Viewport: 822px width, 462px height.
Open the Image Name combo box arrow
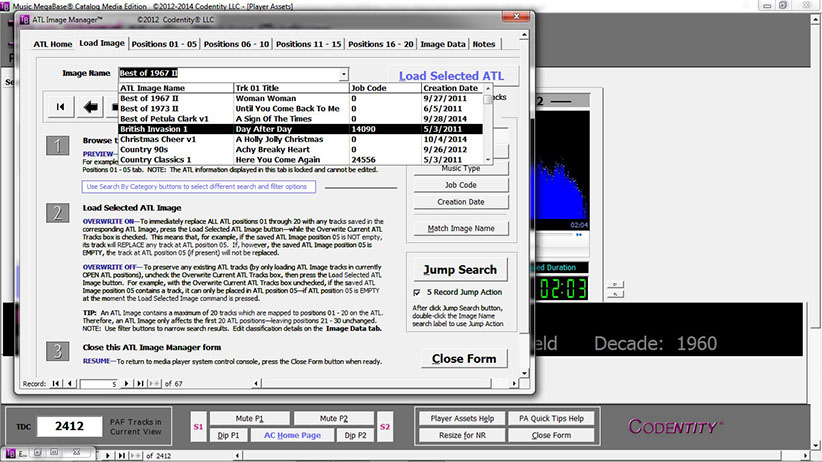(344, 74)
